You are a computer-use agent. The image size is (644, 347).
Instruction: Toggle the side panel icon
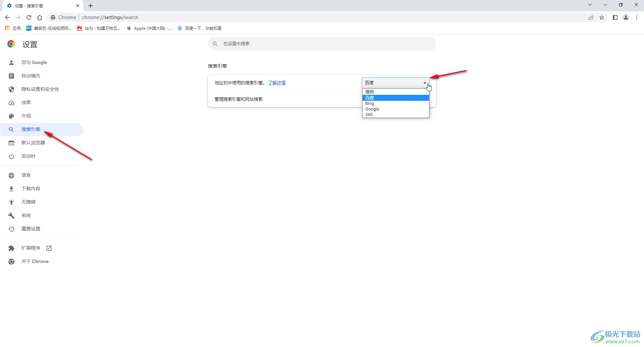click(x=615, y=17)
